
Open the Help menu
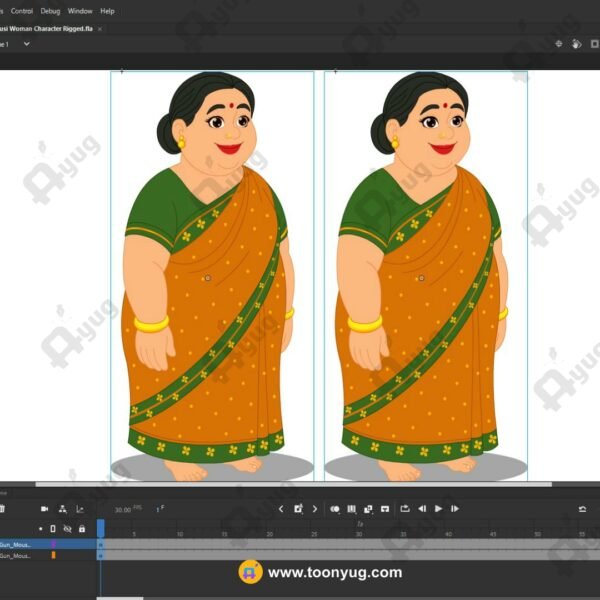coord(107,11)
